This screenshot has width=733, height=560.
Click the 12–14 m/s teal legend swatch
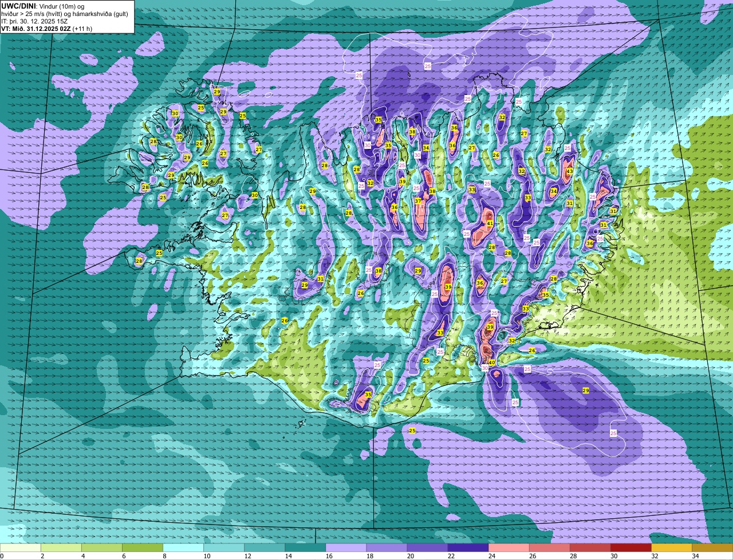point(265,548)
